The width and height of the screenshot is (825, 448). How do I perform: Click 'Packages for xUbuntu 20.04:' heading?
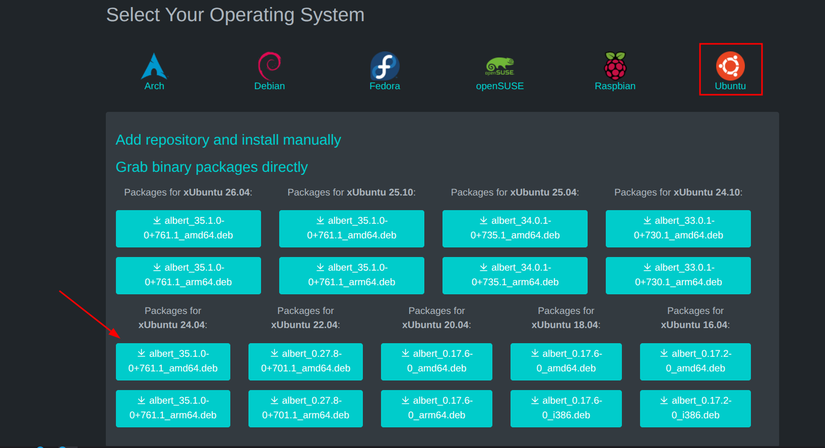[437, 318]
